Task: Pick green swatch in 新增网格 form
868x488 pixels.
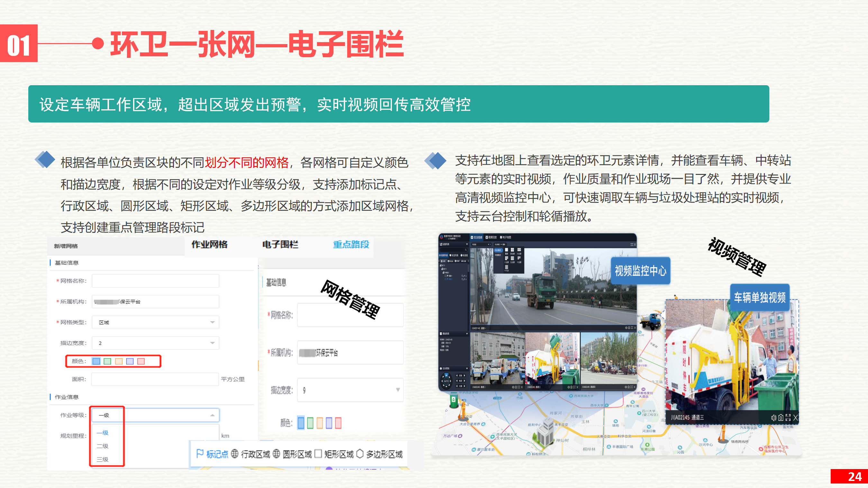Action: pyautogui.click(x=107, y=361)
